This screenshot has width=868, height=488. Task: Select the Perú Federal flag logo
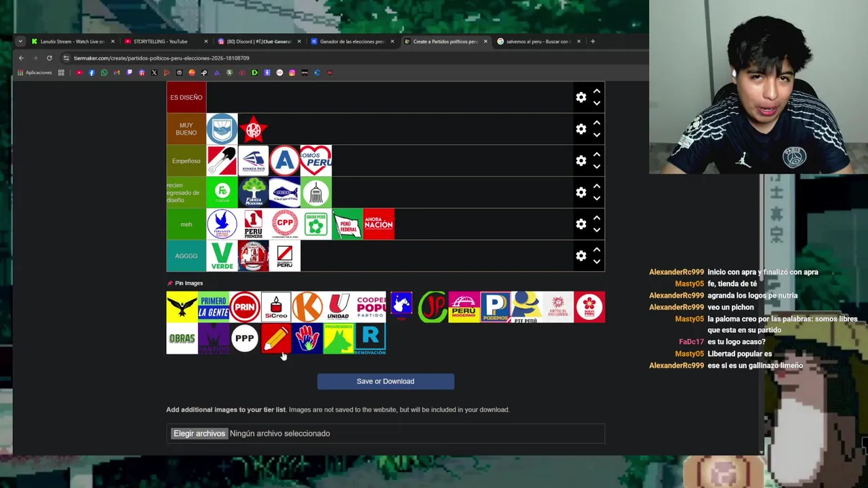point(347,224)
